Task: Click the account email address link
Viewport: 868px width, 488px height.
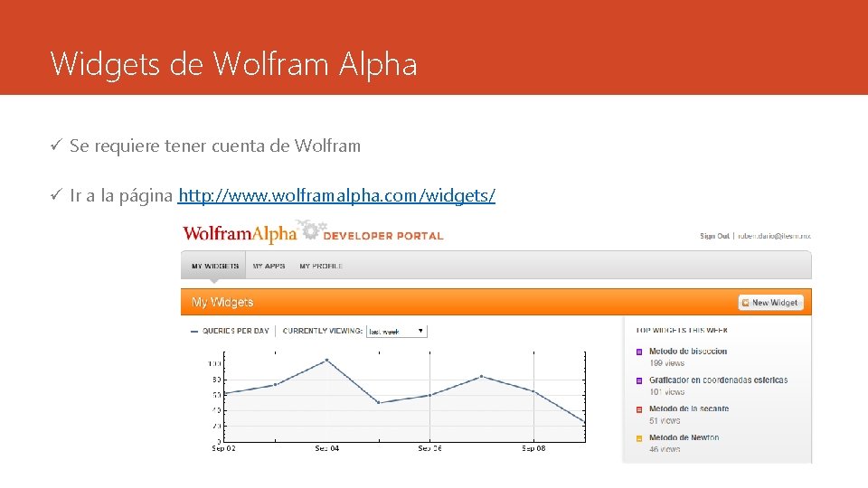Action: click(774, 236)
